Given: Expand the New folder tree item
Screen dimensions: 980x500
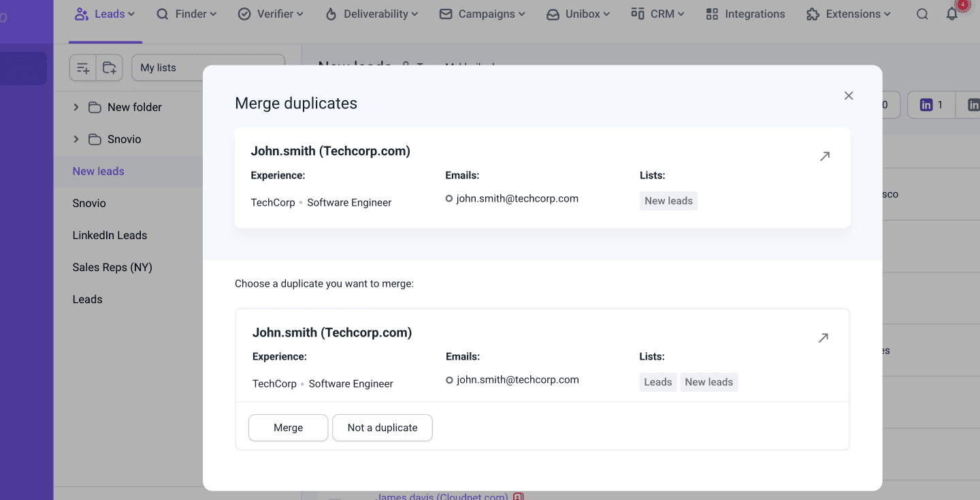Looking at the screenshot, I should [76, 107].
